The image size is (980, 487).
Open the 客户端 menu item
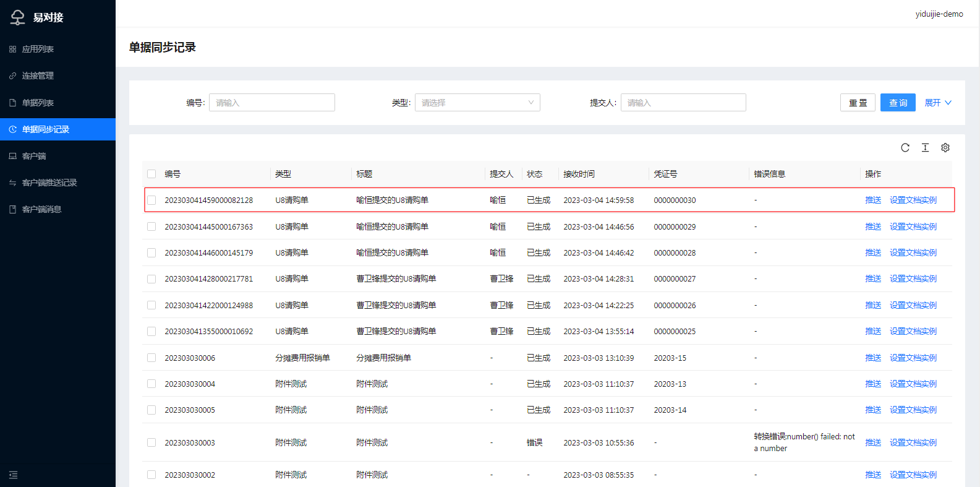pos(58,156)
